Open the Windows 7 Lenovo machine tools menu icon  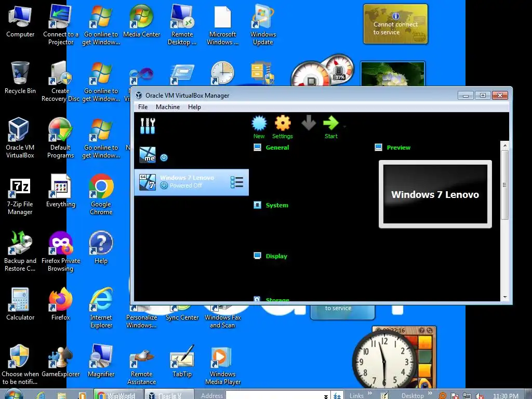click(237, 182)
